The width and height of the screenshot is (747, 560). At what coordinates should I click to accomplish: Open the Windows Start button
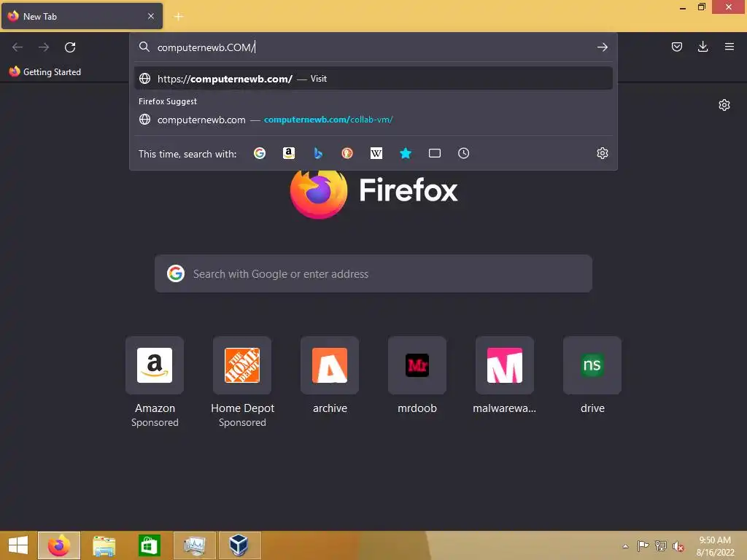(18, 545)
